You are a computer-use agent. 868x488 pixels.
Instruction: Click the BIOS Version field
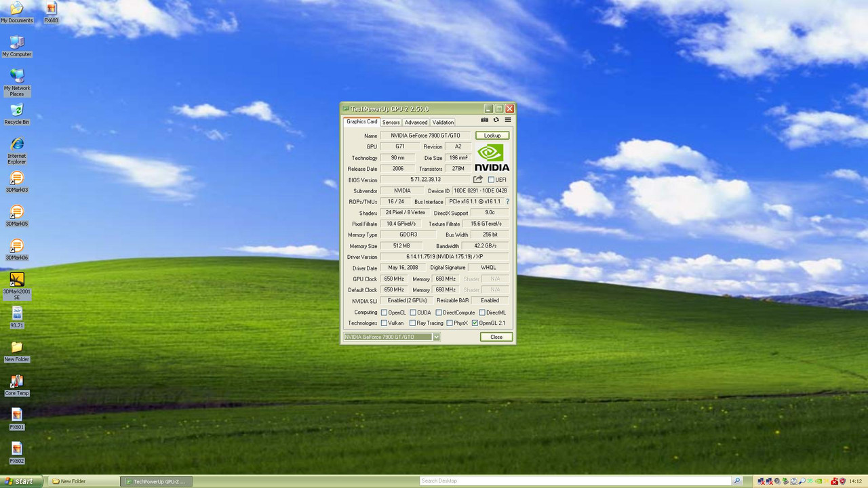point(426,180)
